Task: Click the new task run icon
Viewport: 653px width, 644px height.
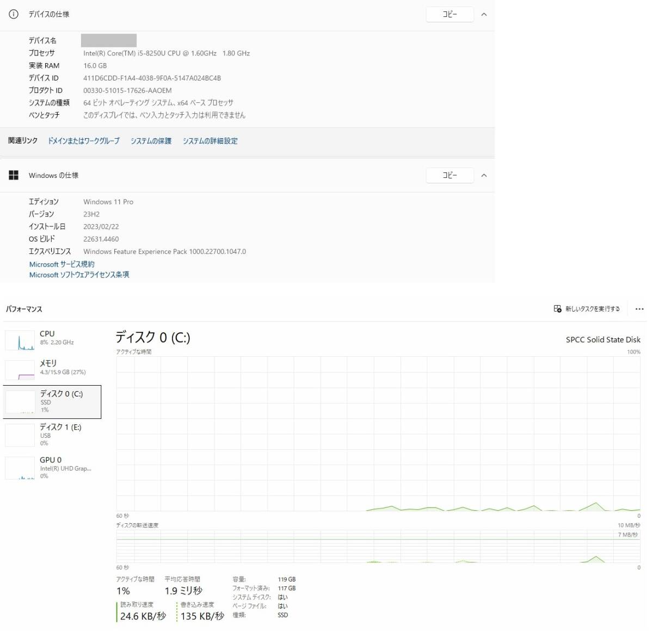Action: point(557,309)
